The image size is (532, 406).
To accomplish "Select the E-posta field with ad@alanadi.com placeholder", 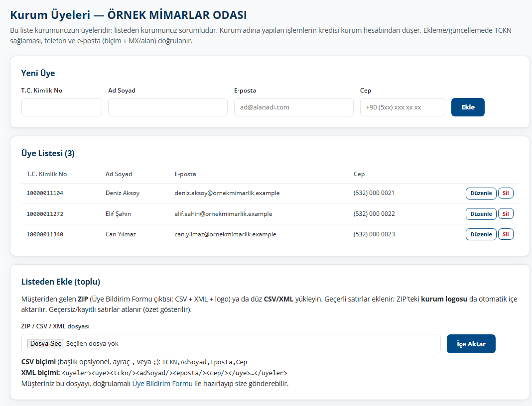I will (x=293, y=107).
